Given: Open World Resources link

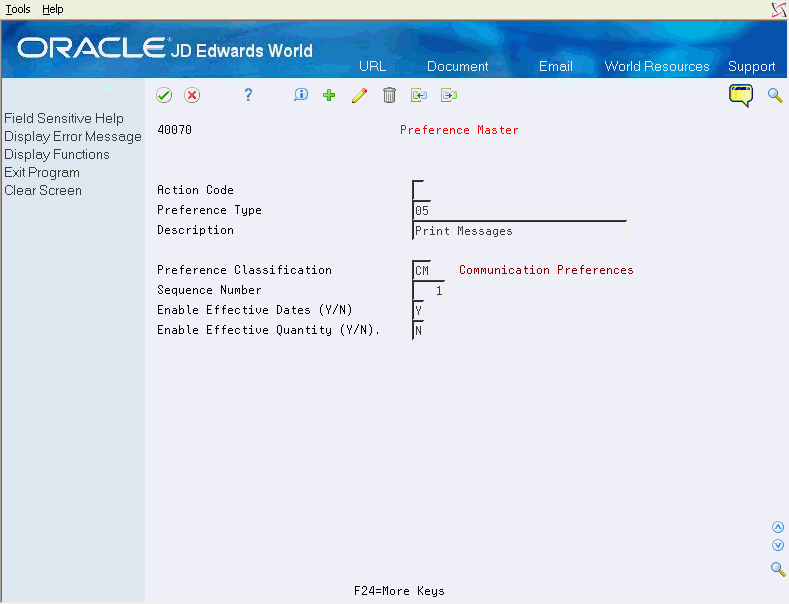Looking at the screenshot, I should click(x=657, y=66).
